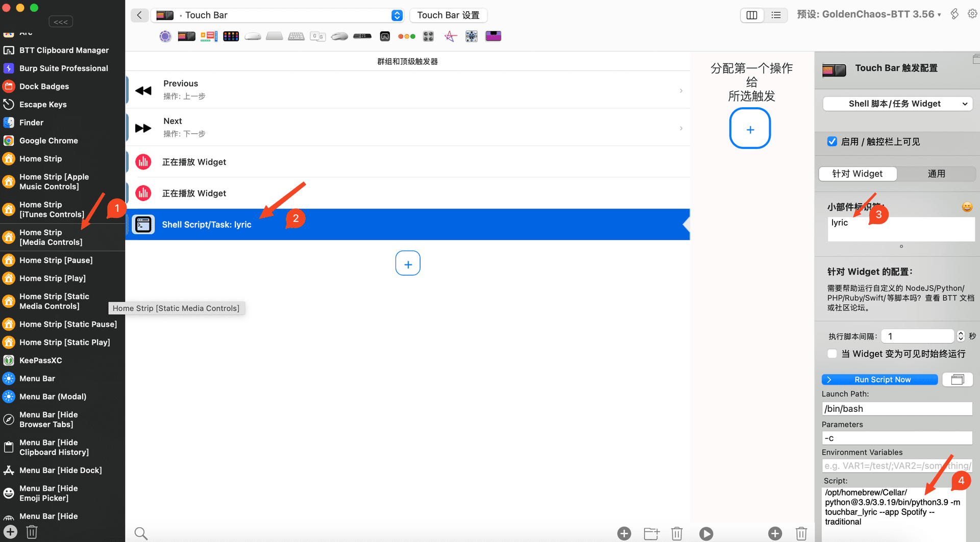Select the Magic Mouse trigger icon
The image size is (980, 542).
click(x=253, y=36)
